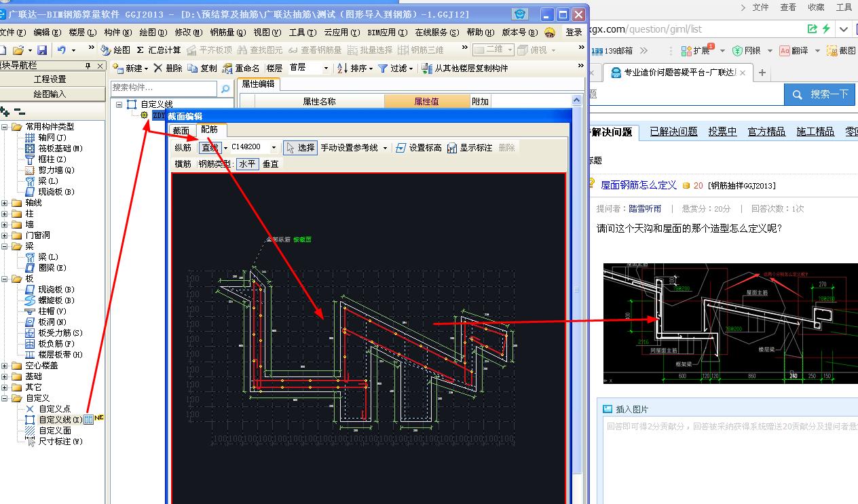Click the 截图 screenshot icon in browser

pyautogui.click(x=832, y=51)
